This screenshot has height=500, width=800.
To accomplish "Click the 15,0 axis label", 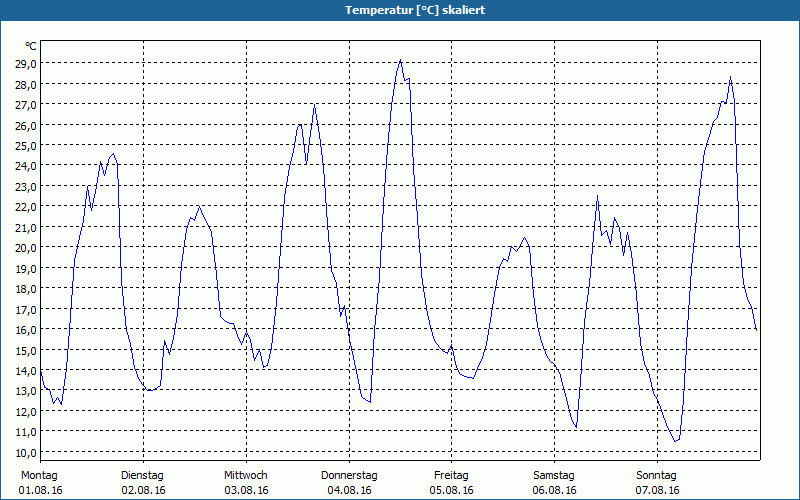I will (26, 350).
